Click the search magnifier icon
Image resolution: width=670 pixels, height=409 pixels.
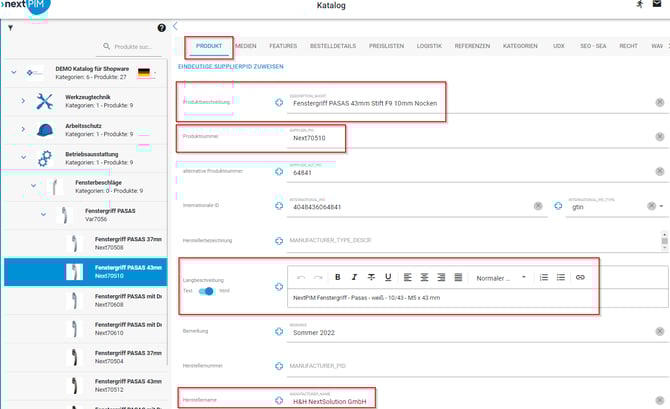coord(106,46)
